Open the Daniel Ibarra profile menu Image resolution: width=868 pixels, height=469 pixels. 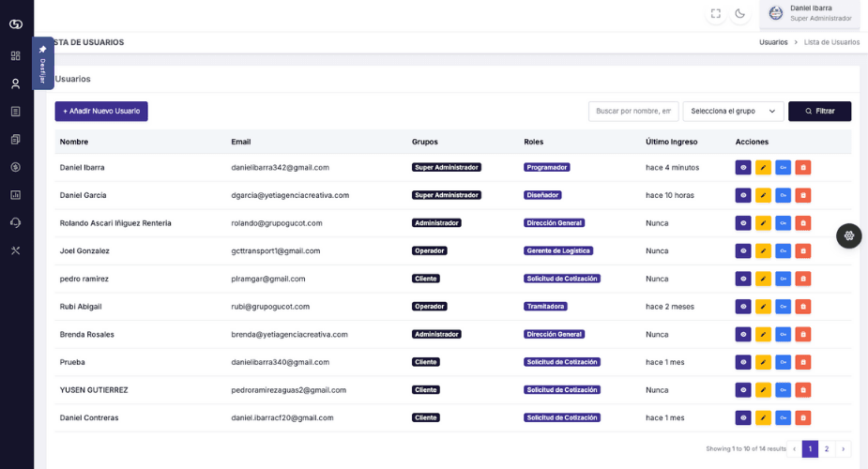pos(810,13)
